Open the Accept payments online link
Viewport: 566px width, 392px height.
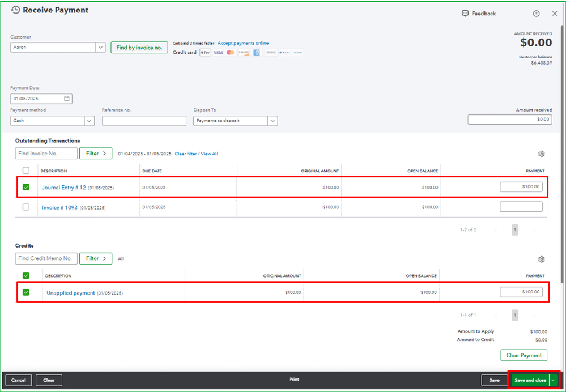pos(243,43)
